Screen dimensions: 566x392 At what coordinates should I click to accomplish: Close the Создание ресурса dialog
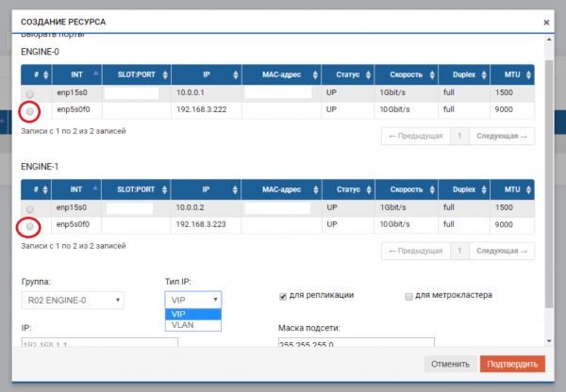click(546, 22)
